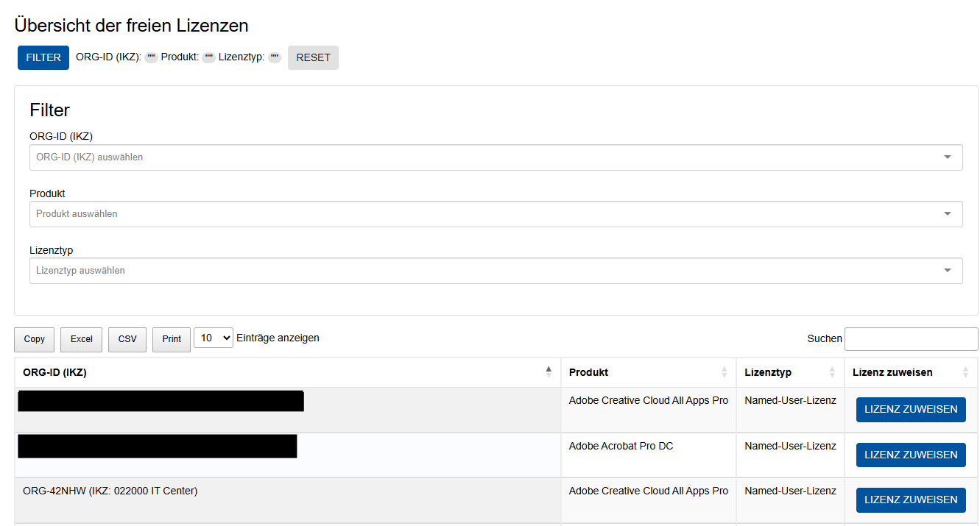The width and height of the screenshot is (980, 526).
Task: Click the Copy export button
Action: [35, 339]
